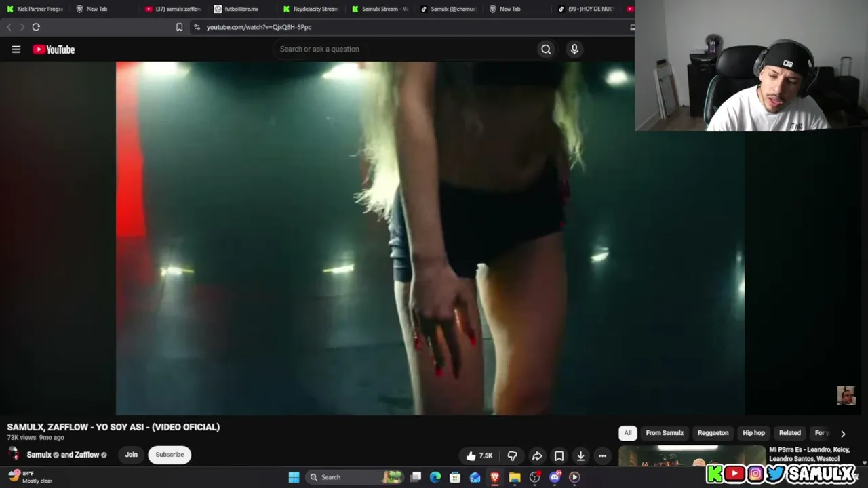
Task: Switch to the Samulx Stream Kick tab
Action: point(380,9)
